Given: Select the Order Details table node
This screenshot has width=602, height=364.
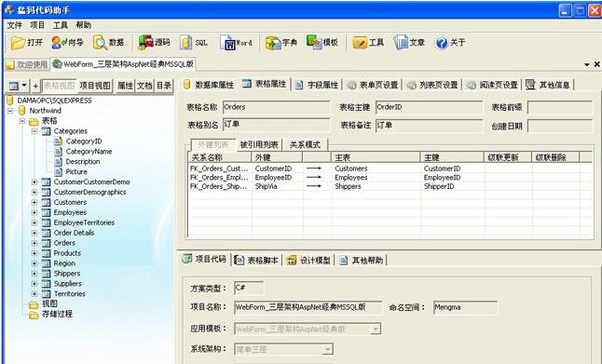Looking at the screenshot, I should coord(74,233).
